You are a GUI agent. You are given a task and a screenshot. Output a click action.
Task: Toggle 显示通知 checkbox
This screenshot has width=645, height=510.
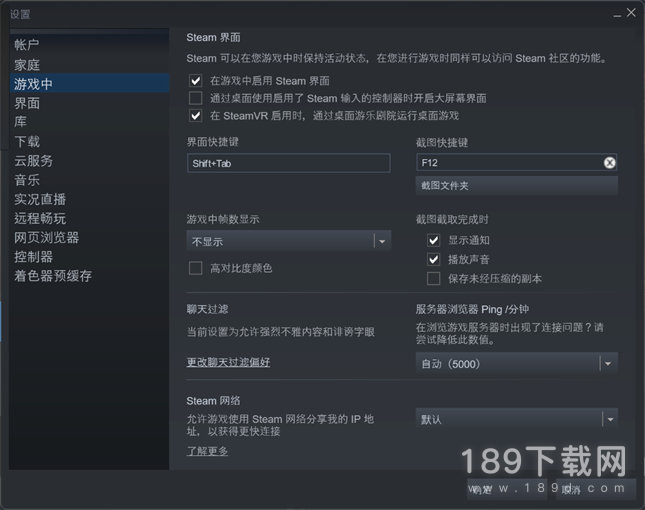433,240
